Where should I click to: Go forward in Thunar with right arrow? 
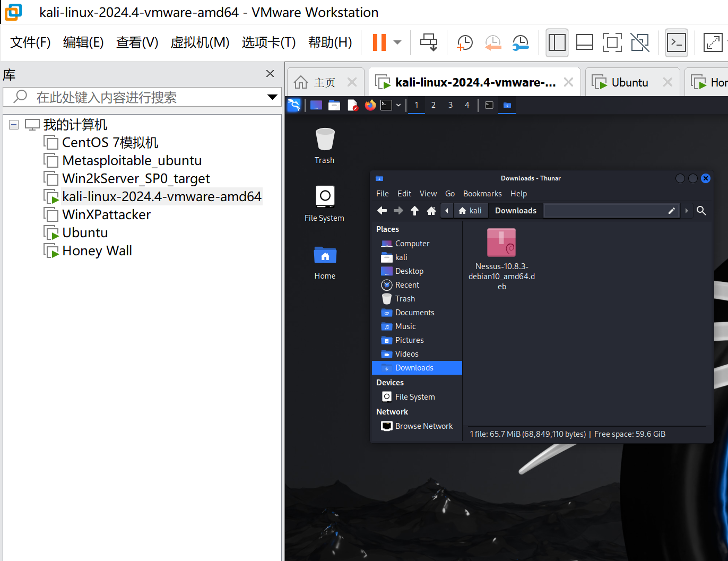click(398, 211)
